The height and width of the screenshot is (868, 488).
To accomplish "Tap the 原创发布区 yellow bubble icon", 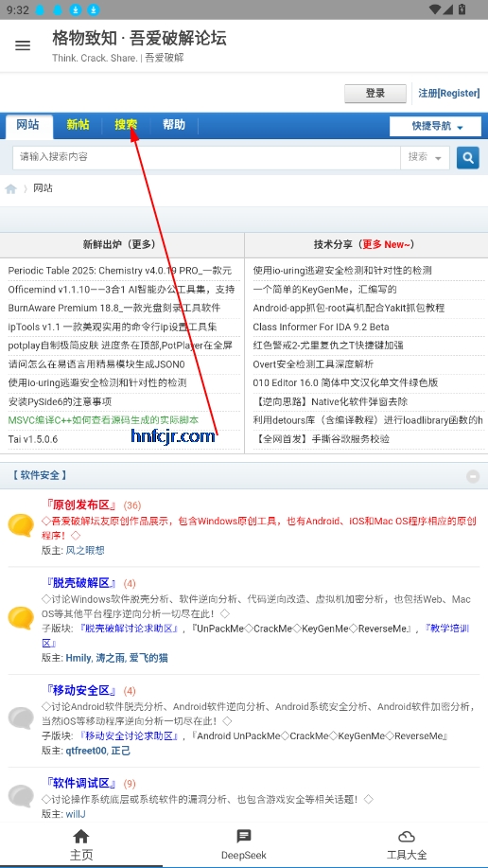I will coord(21,524).
